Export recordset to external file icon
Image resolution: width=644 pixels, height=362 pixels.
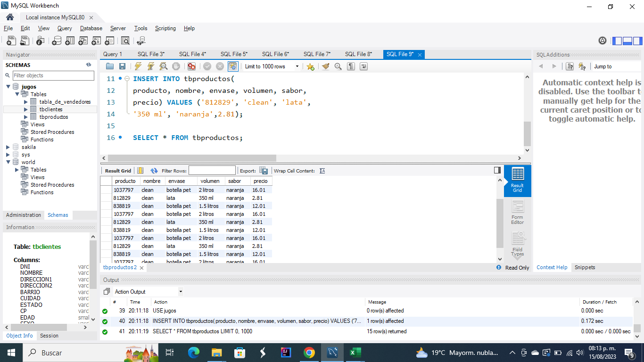tap(264, 171)
